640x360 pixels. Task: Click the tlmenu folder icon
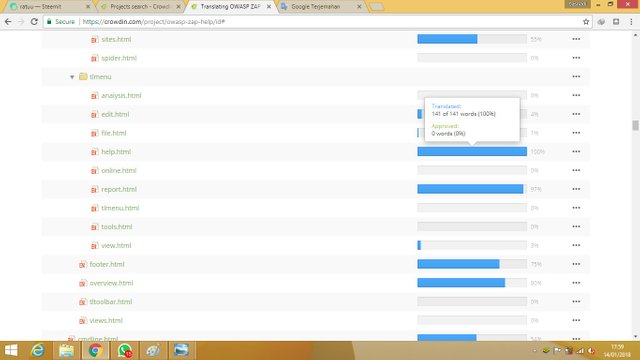coord(83,77)
